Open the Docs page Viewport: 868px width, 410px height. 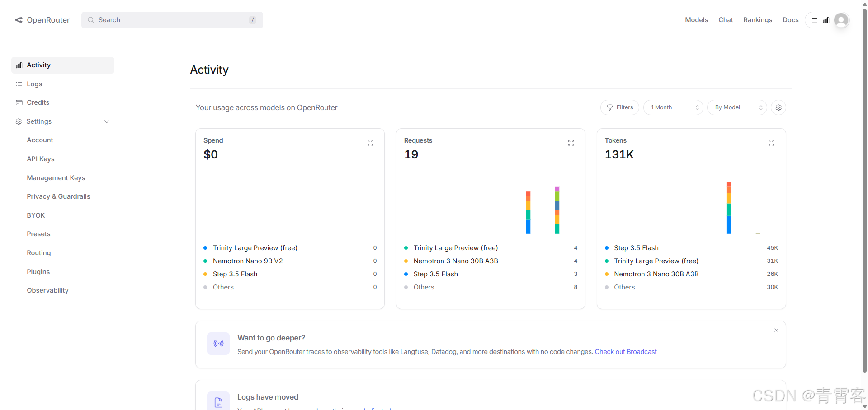pyautogui.click(x=790, y=20)
